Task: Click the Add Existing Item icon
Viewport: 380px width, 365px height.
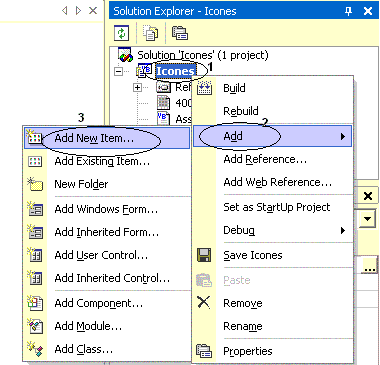Action: [x=35, y=162]
